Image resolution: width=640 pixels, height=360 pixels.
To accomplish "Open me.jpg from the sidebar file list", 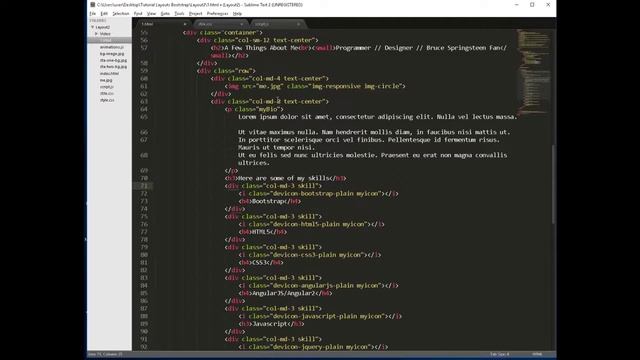I will [x=106, y=80].
